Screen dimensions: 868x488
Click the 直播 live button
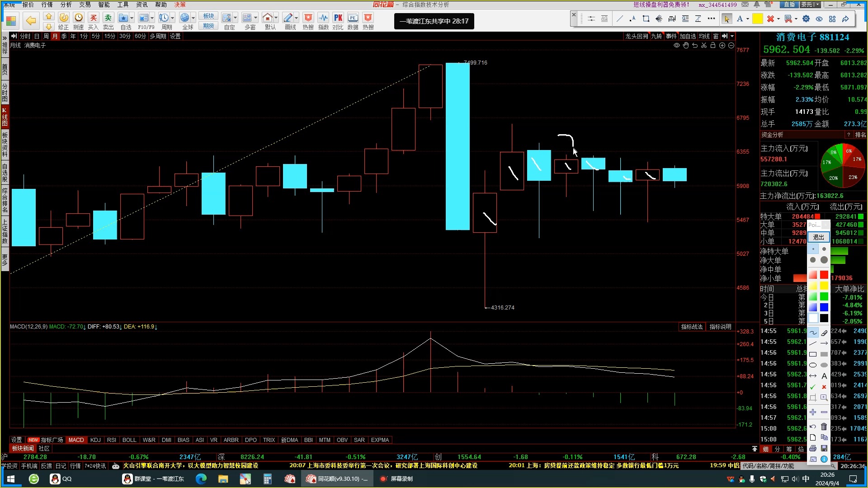point(789,5)
